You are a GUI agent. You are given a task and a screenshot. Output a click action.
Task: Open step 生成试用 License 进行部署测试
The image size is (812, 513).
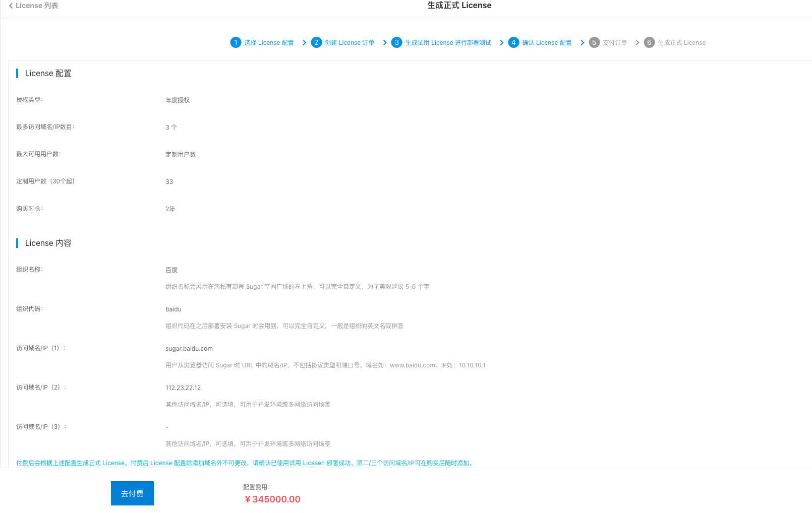448,43
